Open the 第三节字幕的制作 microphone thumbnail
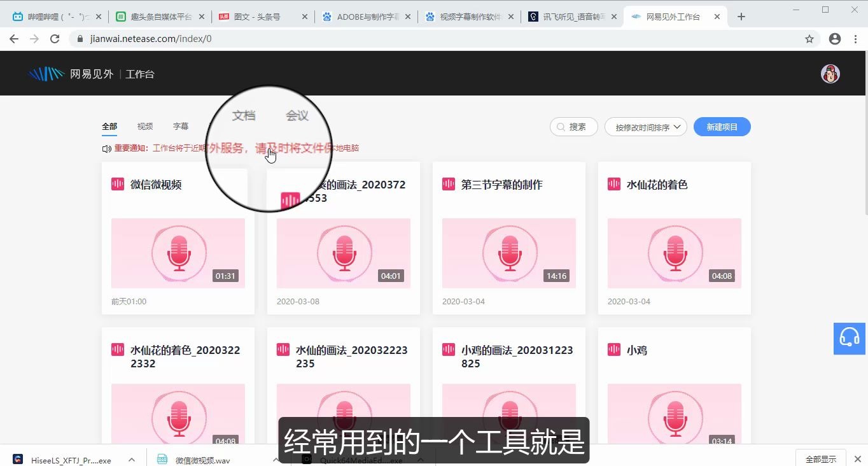The image size is (868, 466). pyautogui.click(x=509, y=253)
